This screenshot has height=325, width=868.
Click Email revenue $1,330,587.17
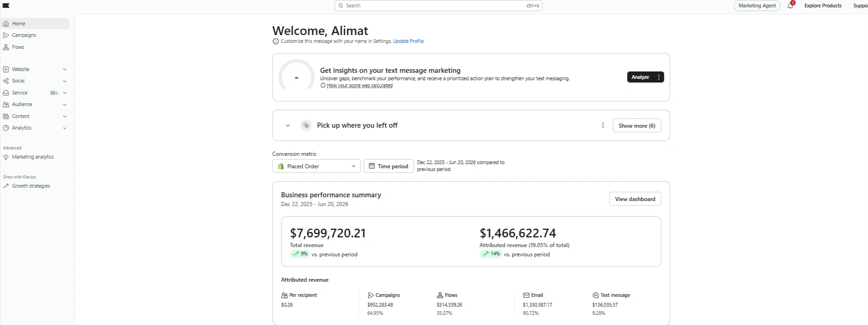click(538, 305)
